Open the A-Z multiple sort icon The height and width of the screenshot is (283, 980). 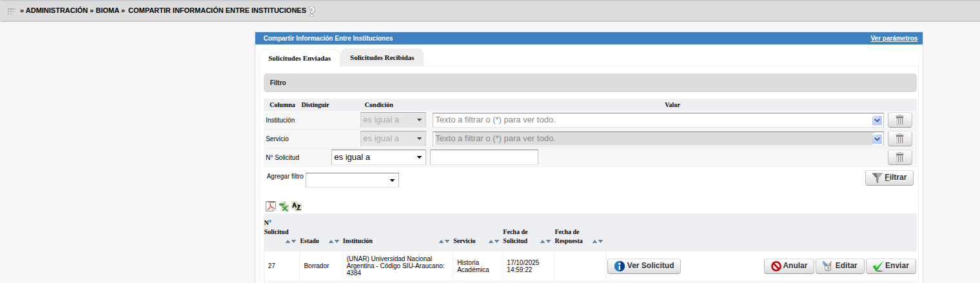pyautogui.click(x=297, y=206)
